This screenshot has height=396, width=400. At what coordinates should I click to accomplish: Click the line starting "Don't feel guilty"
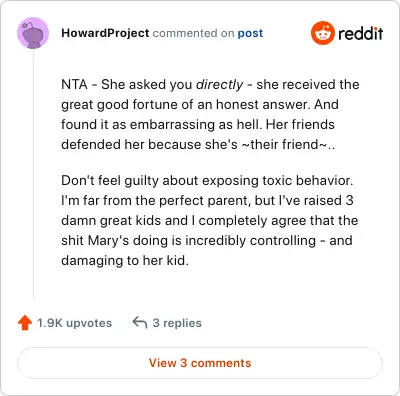pos(207,181)
